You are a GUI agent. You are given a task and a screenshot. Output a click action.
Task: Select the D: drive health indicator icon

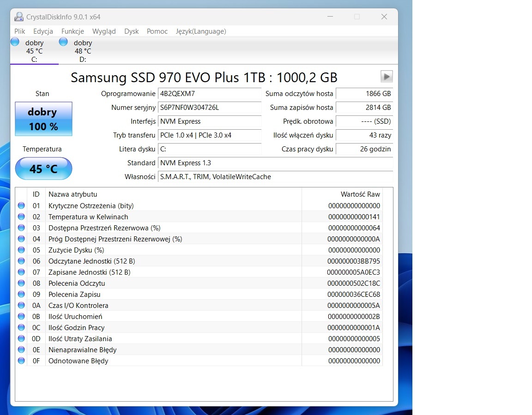tap(63, 42)
